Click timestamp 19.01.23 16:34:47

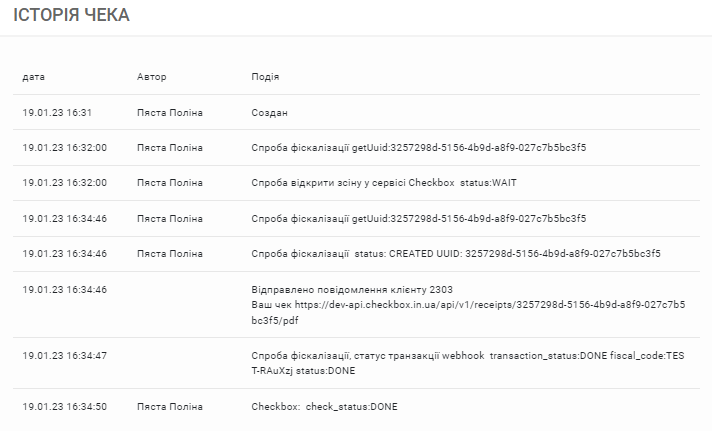(x=64, y=356)
